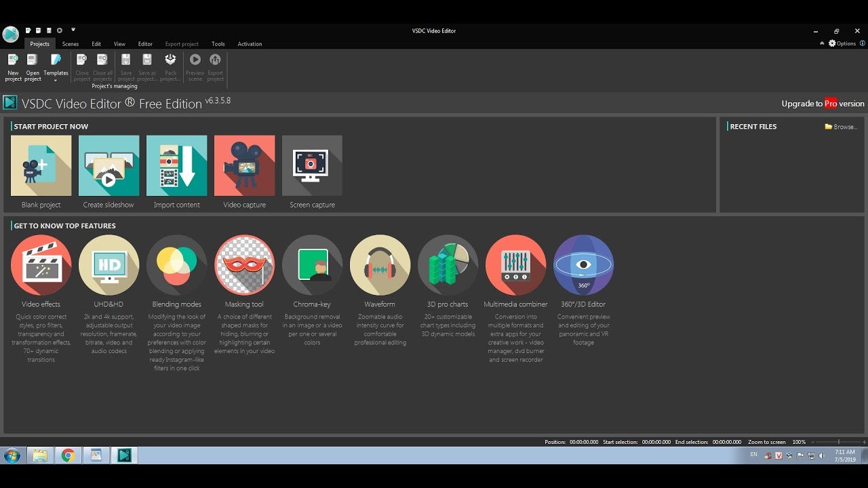Screen dimensions: 868x488
Task: Open the Windows Start menu
Action: tap(12, 455)
